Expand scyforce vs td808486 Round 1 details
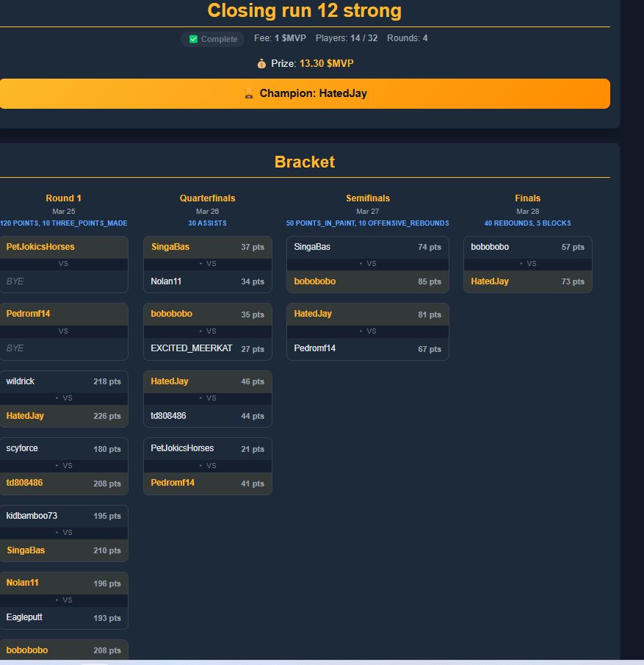The image size is (644, 665). pos(64,465)
